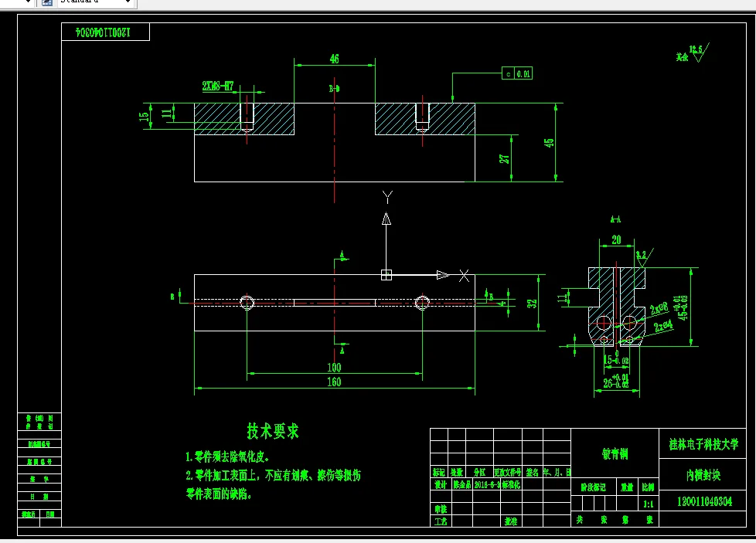Click the 标准化 cell in title block
The image size is (756, 543).
(x=511, y=485)
